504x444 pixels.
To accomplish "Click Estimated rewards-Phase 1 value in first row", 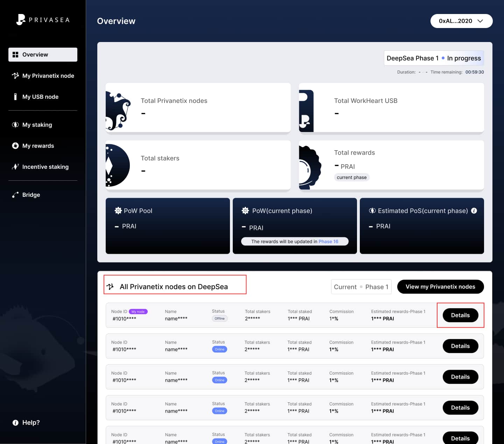I will point(383,319).
